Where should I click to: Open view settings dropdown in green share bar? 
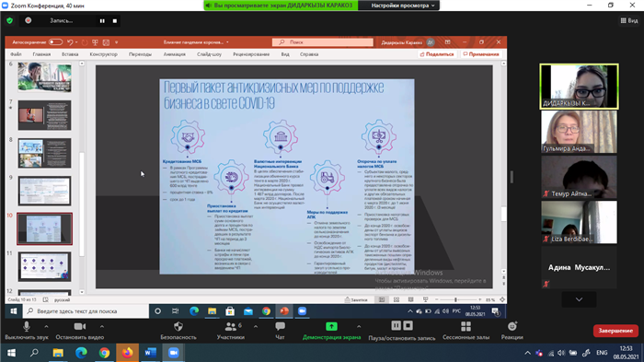(x=402, y=6)
